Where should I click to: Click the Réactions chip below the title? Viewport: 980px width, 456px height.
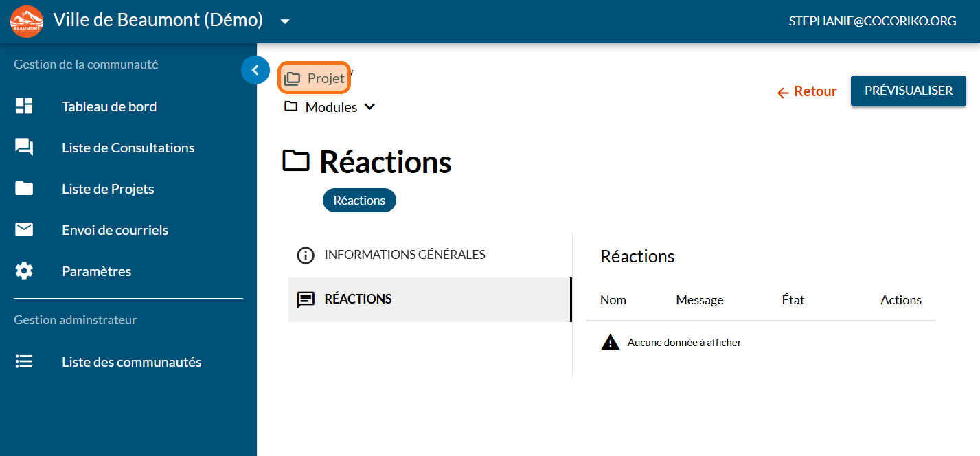click(359, 201)
